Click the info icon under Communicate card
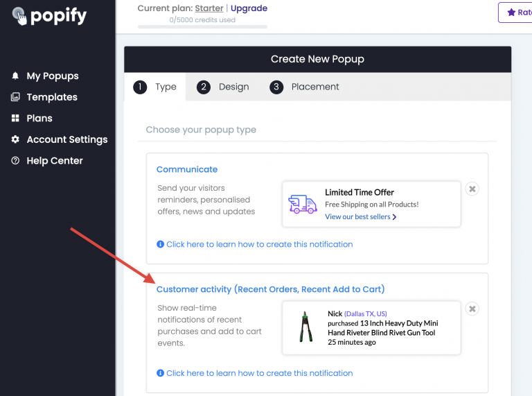 point(160,244)
